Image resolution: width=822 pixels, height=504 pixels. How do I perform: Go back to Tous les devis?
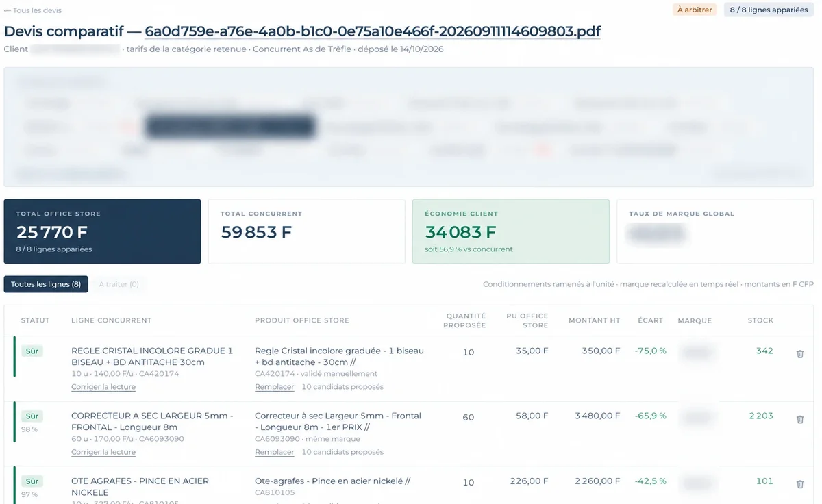click(x=32, y=10)
